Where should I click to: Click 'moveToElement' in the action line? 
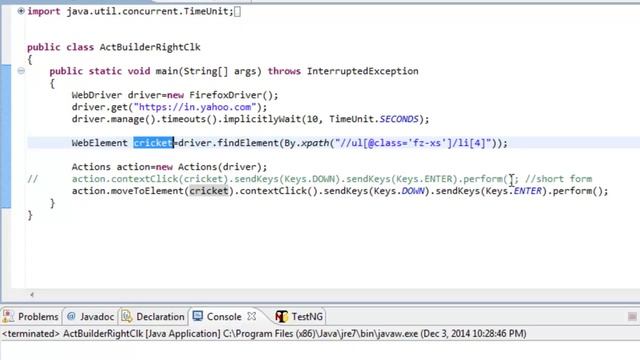150,191
